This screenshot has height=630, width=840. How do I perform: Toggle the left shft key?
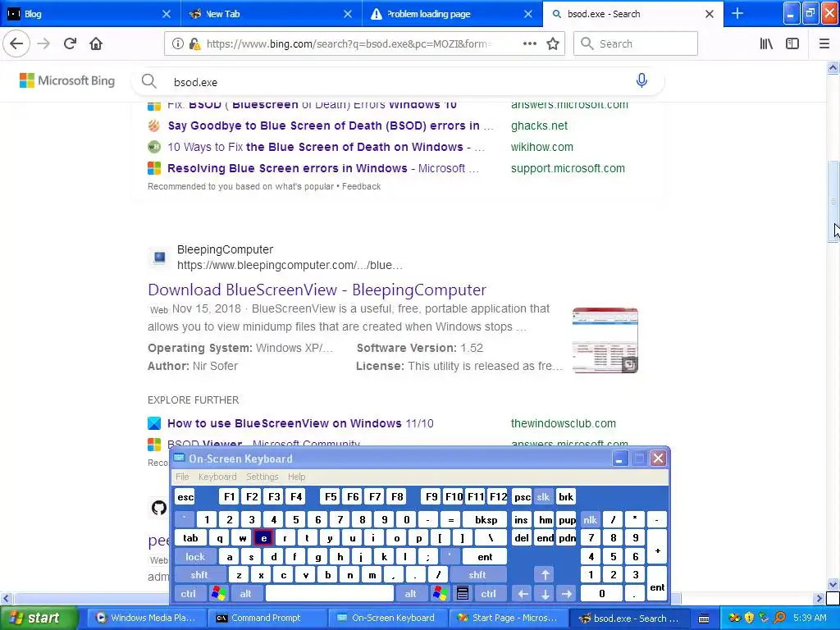tap(199, 575)
